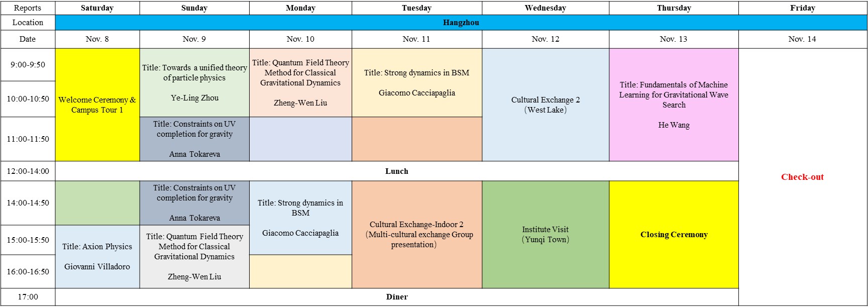Click the Friday column header
The height and width of the screenshot is (307, 868).
(802, 8)
